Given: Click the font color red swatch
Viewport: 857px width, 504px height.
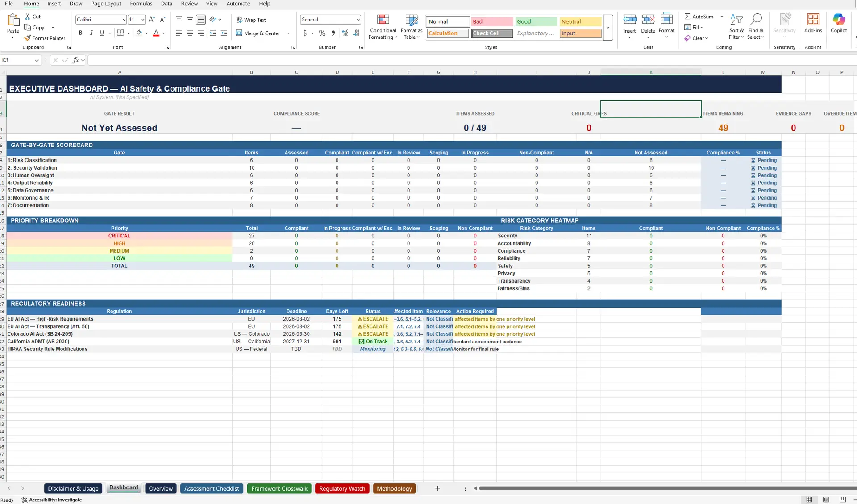Looking at the screenshot, I should click(x=156, y=33).
